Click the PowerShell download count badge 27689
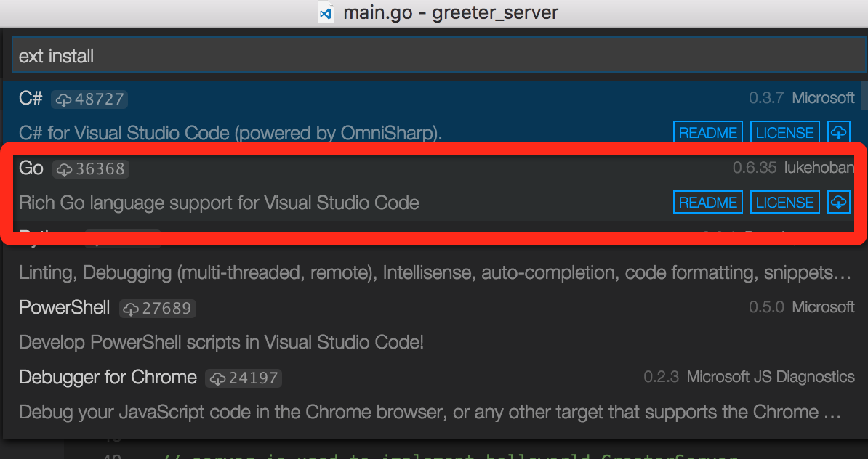 tap(157, 309)
